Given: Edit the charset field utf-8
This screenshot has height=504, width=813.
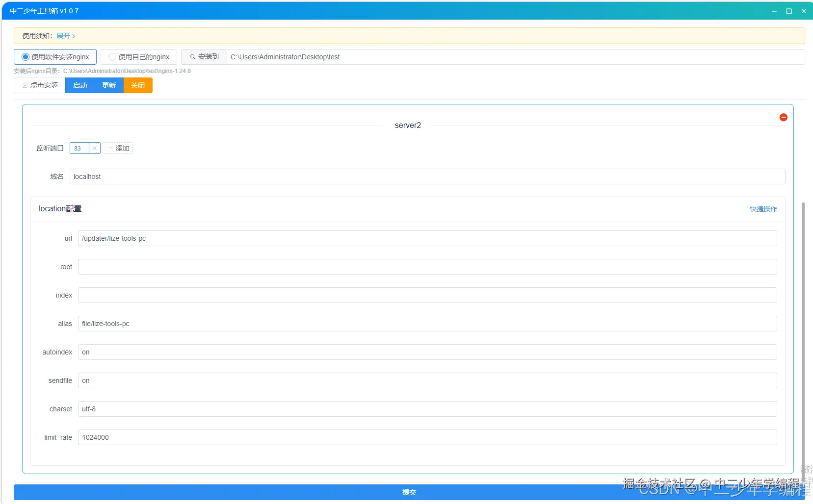Looking at the screenshot, I should (x=427, y=409).
